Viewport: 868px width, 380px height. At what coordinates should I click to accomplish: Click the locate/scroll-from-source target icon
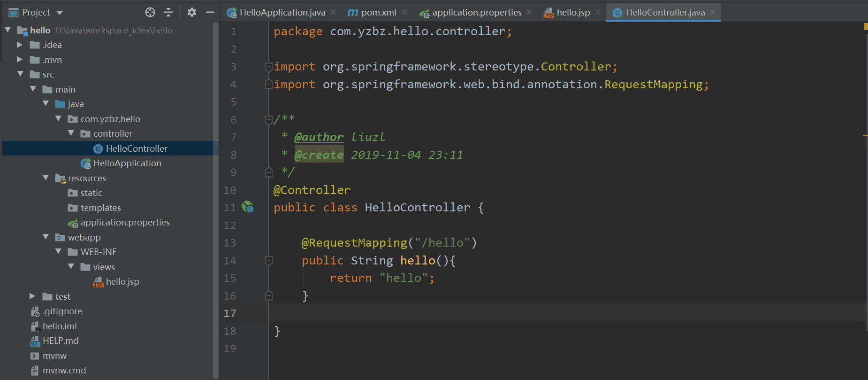point(150,12)
